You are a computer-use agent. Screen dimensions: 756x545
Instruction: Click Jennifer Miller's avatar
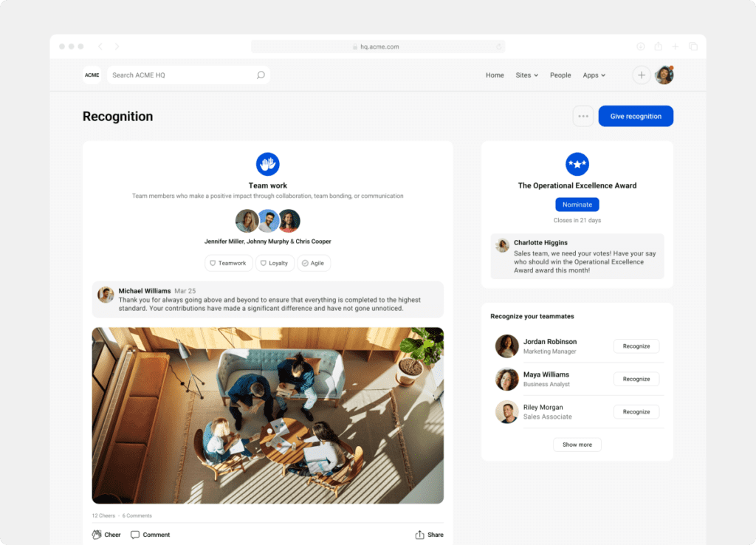247,221
